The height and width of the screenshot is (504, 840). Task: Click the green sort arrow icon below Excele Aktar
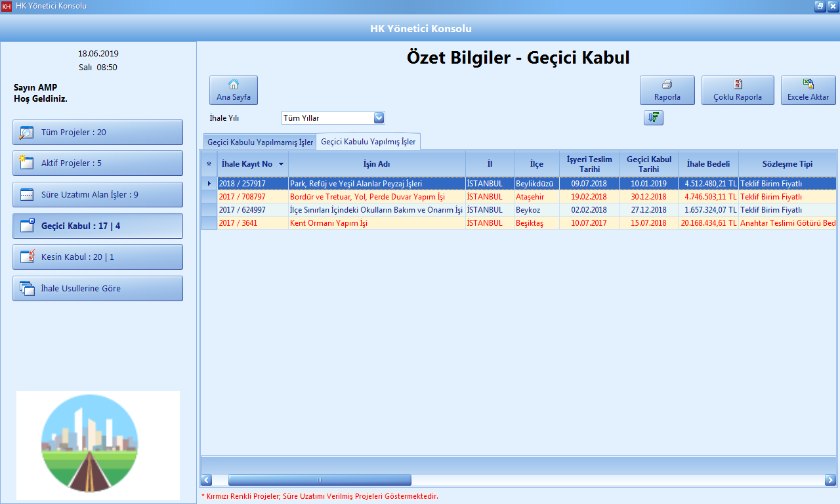(x=653, y=117)
